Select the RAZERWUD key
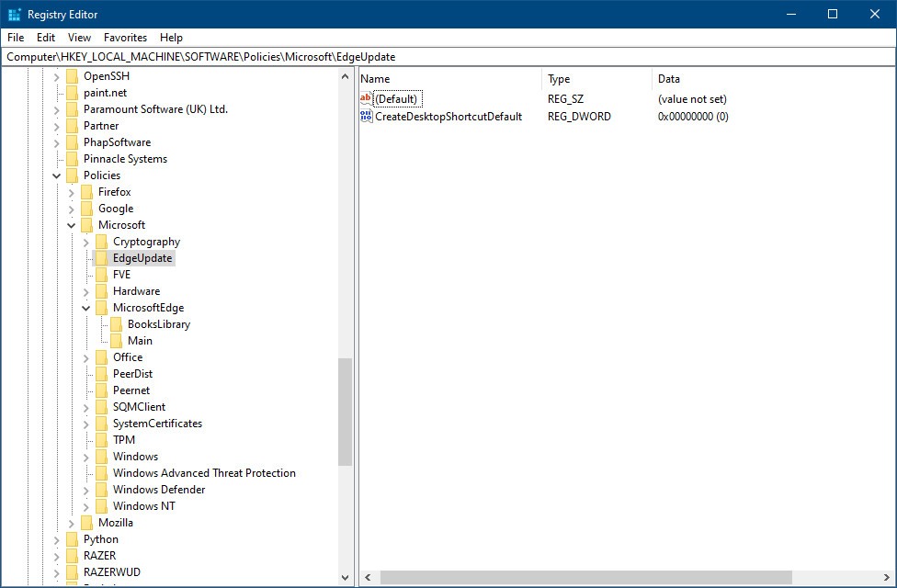This screenshot has width=897, height=588. click(111, 572)
